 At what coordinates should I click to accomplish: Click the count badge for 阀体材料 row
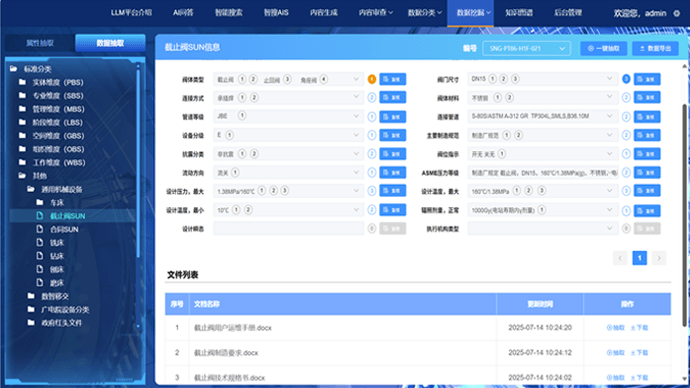point(626,98)
